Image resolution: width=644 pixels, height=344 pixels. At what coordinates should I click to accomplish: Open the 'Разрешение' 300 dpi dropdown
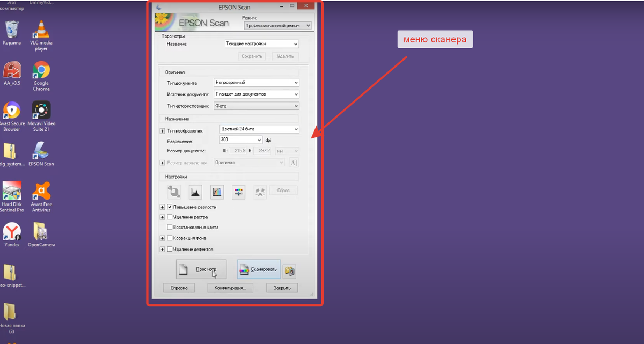point(241,140)
